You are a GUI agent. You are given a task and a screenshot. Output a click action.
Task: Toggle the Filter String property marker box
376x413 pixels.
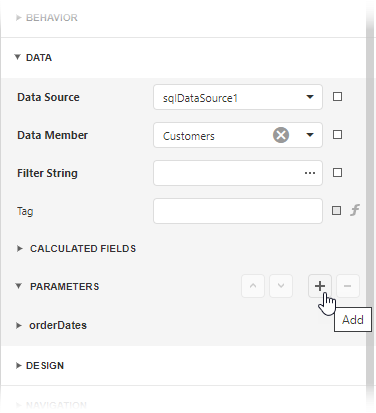click(337, 173)
